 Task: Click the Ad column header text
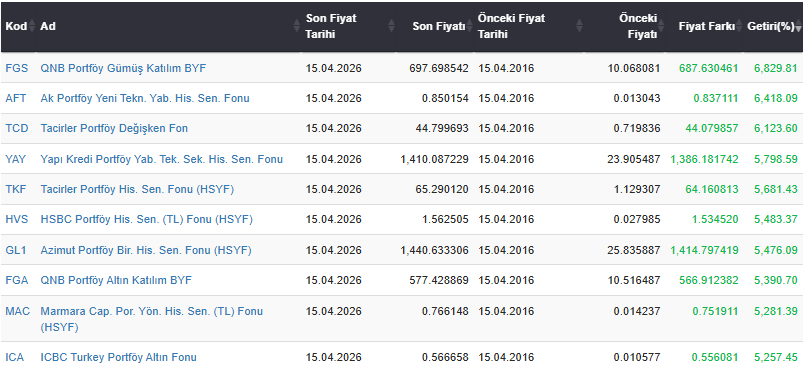(x=48, y=26)
